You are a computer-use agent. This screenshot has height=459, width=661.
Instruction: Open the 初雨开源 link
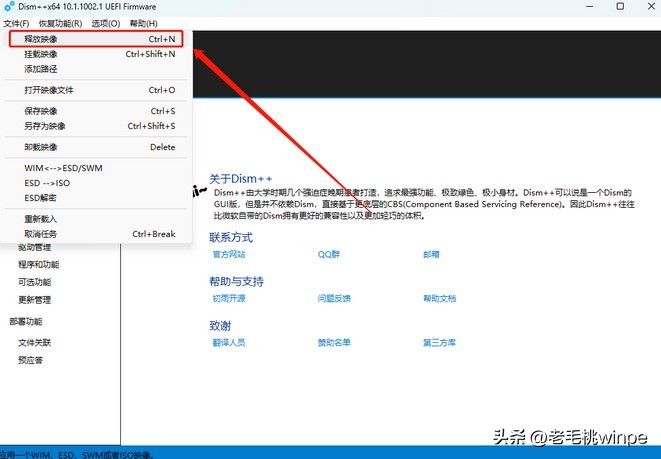point(229,298)
